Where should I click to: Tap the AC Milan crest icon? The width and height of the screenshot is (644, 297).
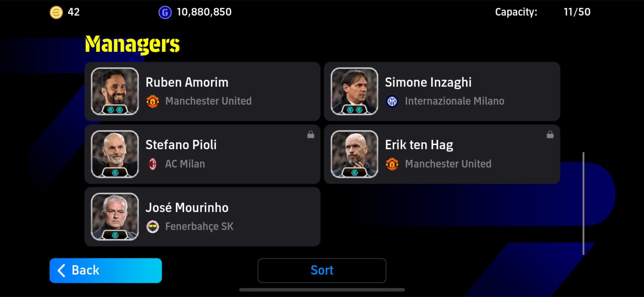tap(153, 164)
